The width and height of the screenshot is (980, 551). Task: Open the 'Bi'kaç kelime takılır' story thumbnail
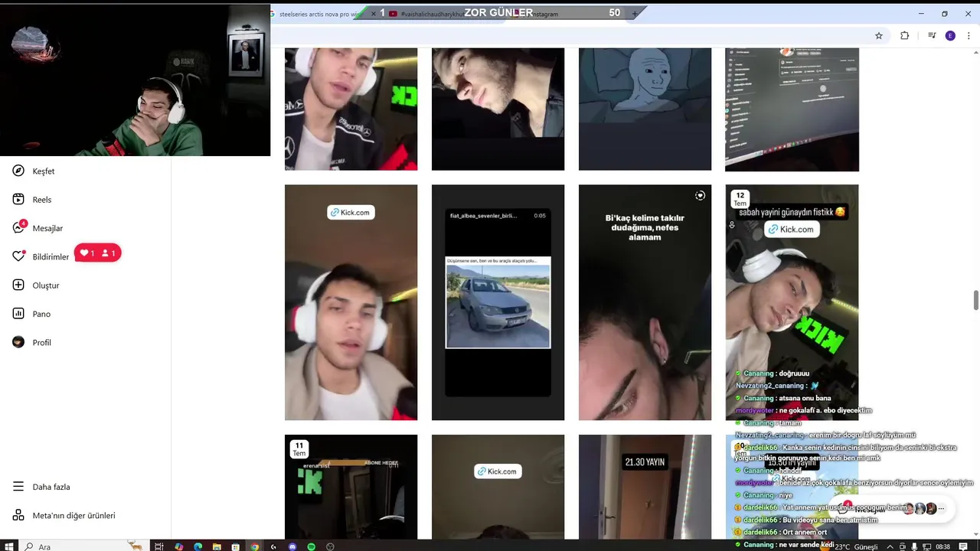645,302
